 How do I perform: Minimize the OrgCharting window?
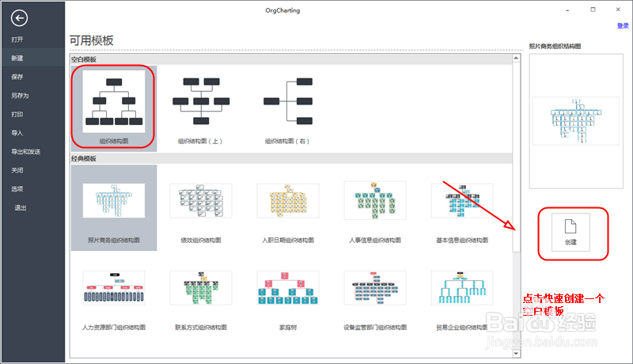click(x=567, y=9)
